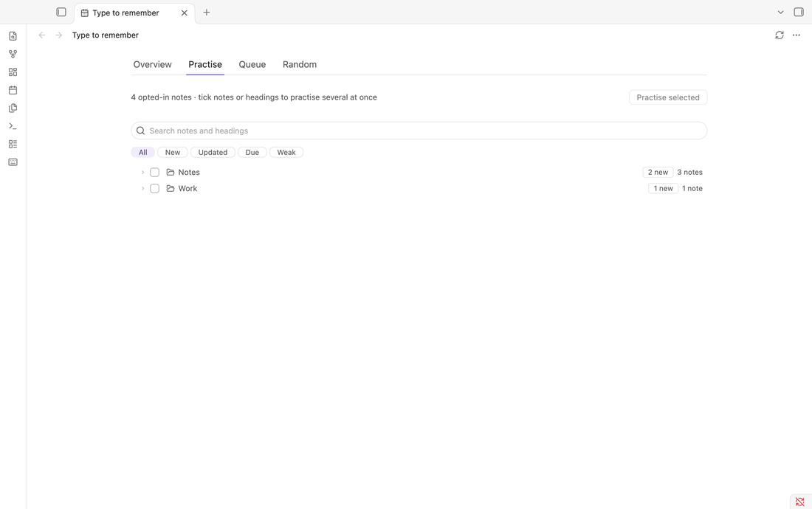This screenshot has height=509, width=812.
Task: Open the graph view icon
Action: pos(13,55)
